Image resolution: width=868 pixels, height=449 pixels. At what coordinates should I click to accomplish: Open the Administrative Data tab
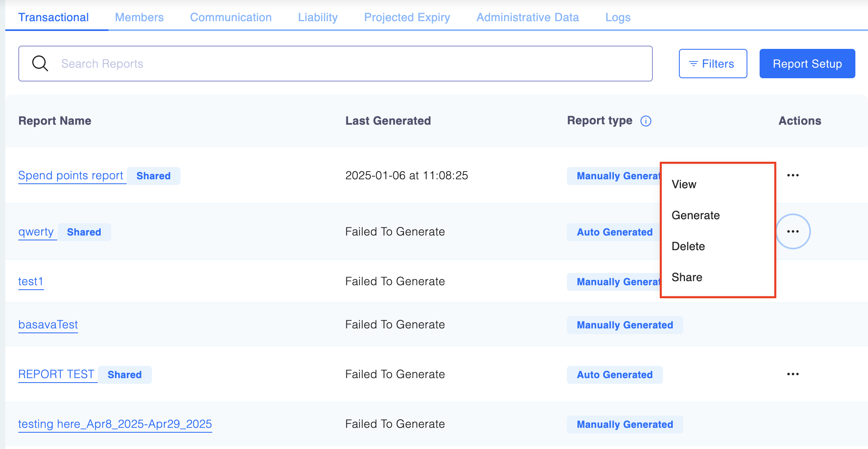click(527, 18)
